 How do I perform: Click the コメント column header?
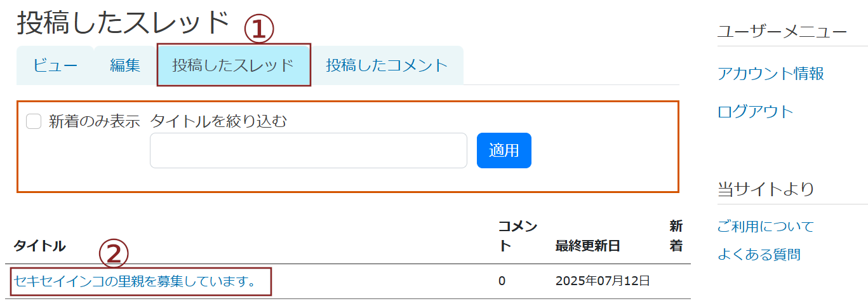(517, 236)
